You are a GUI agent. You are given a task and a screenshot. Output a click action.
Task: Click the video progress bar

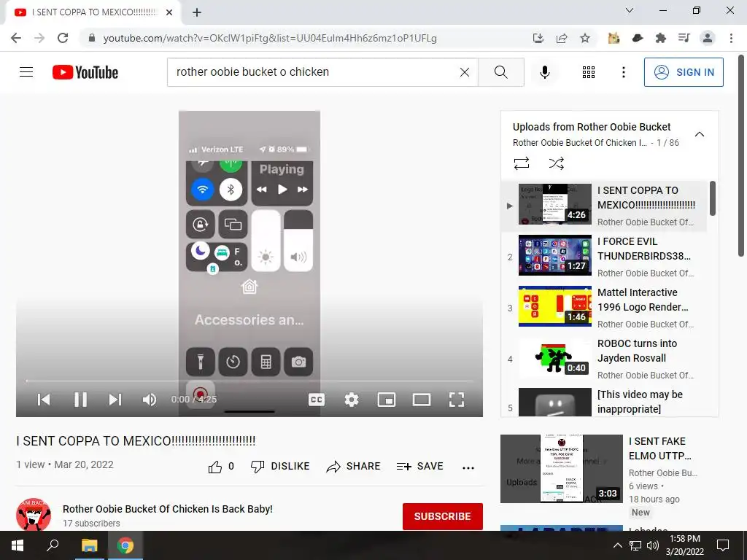click(x=249, y=381)
